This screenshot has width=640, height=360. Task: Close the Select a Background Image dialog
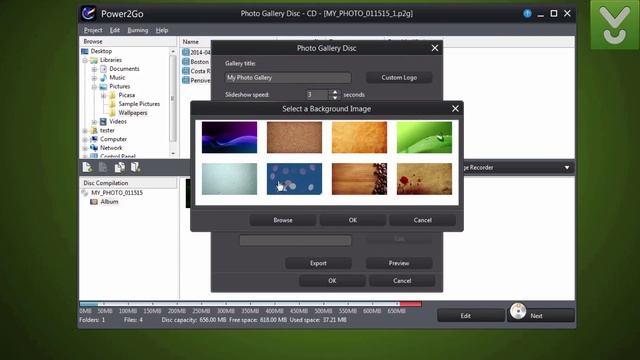(x=455, y=109)
